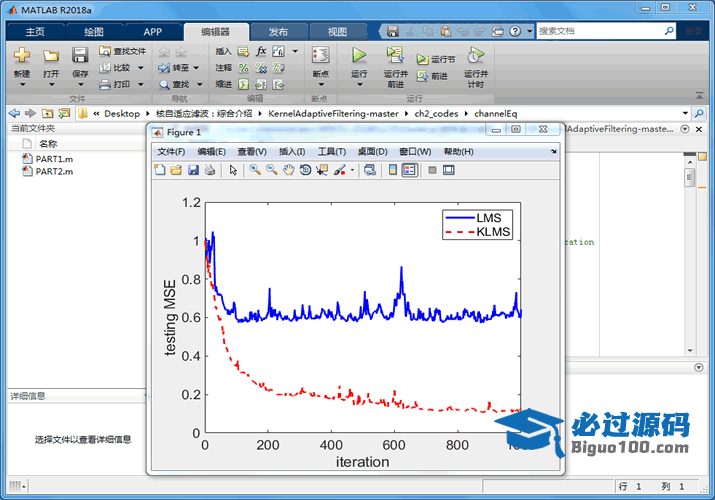The height and width of the screenshot is (500, 715).
Task: Toggle the Insert Legend button
Action: point(409,170)
